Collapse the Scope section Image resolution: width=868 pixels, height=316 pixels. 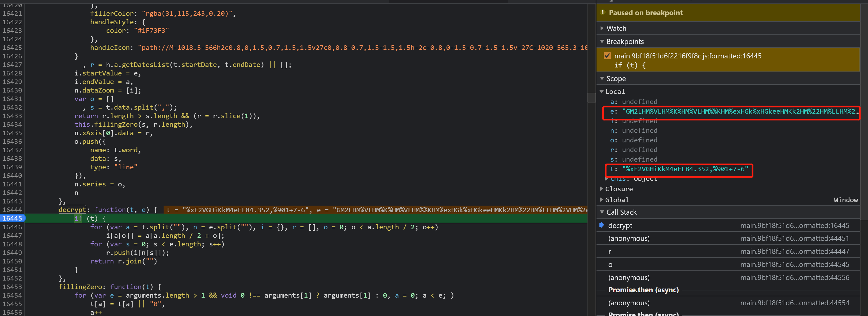click(602, 79)
